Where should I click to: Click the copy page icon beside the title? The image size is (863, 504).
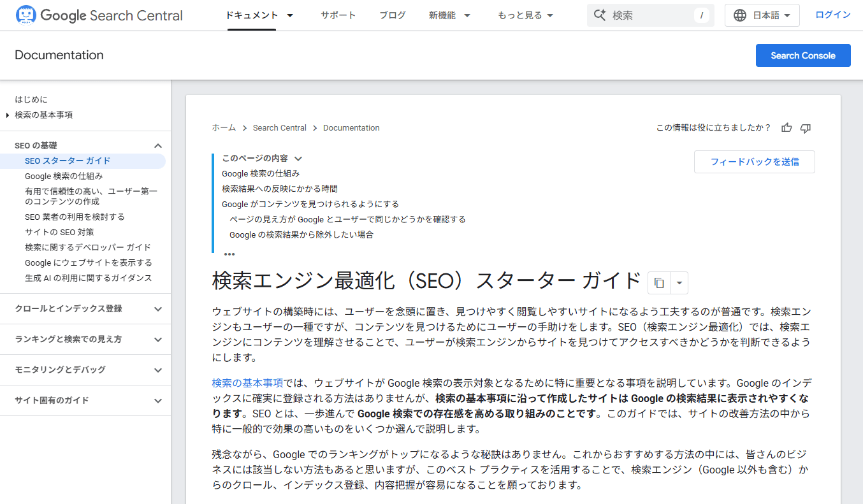coord(660,282)
